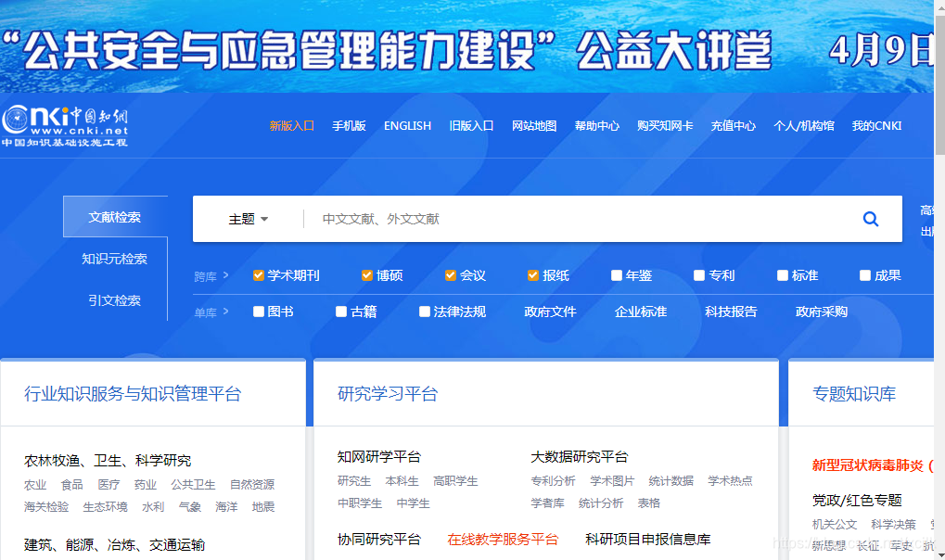Open 学术热点 link
The height and width of the screenshot is (560, 945).
[730, 481]
